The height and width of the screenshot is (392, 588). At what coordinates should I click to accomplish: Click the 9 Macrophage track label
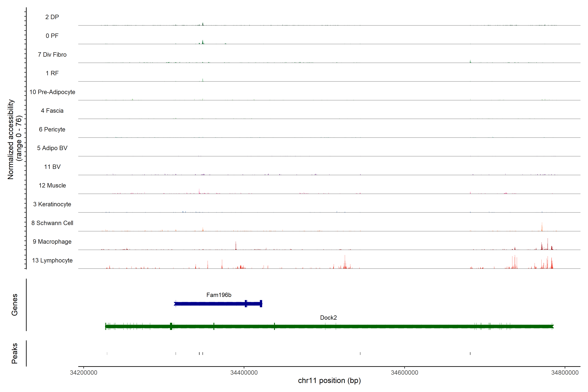point(52,242)
